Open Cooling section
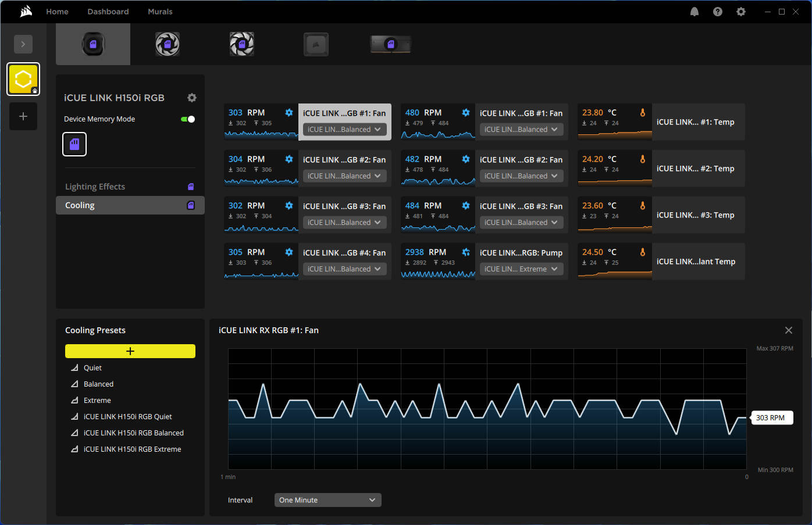Viewport: 812px width, 525px height. [130, 205]
